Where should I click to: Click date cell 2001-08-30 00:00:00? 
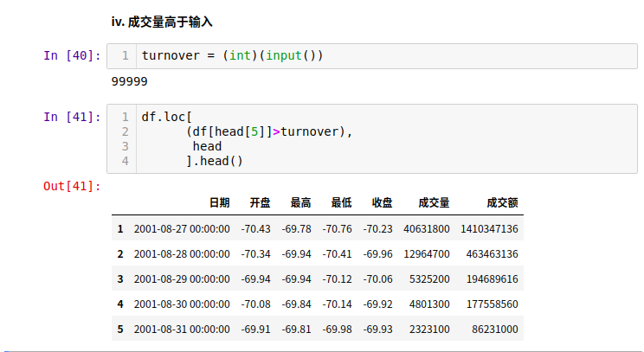[182, 304]
